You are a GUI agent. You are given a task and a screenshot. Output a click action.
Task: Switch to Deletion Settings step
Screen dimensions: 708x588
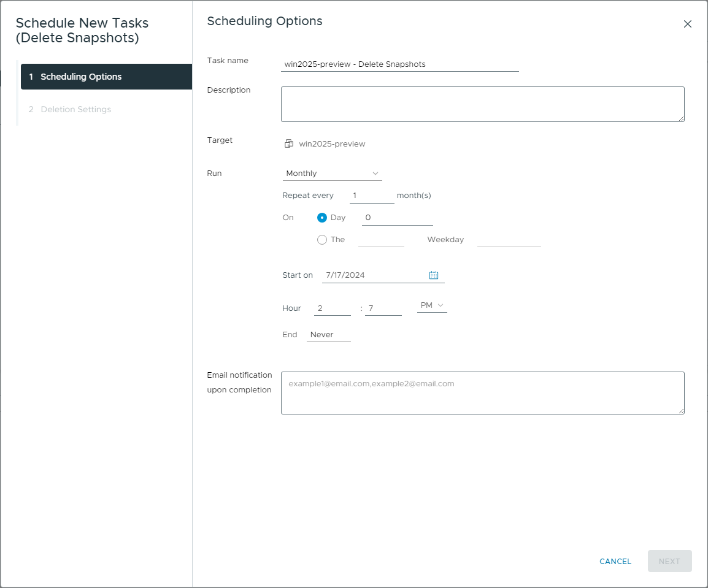pos(76,109)
